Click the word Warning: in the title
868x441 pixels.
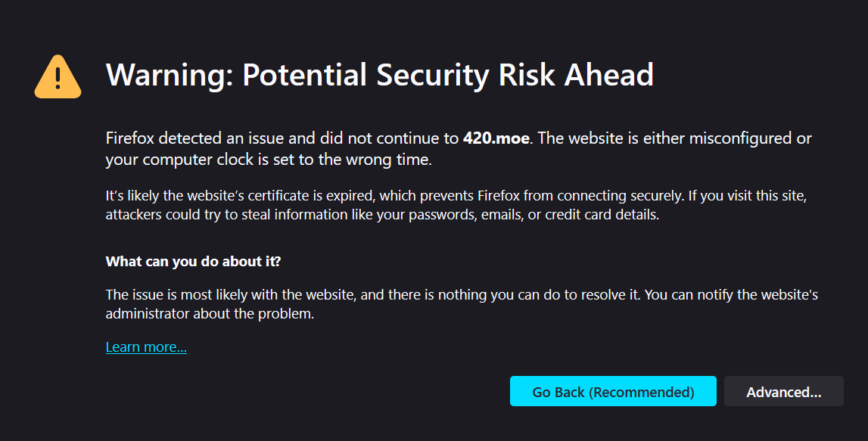click(x=170, y=75)
